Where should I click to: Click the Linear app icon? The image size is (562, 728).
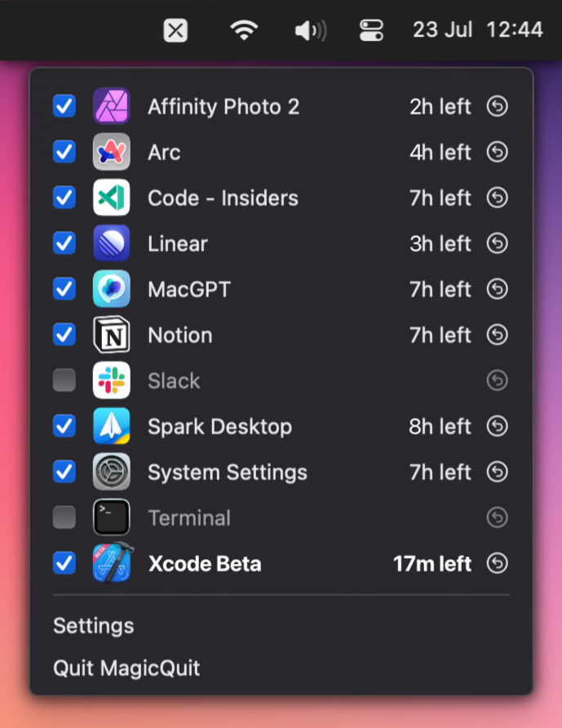tap(112, 243)
